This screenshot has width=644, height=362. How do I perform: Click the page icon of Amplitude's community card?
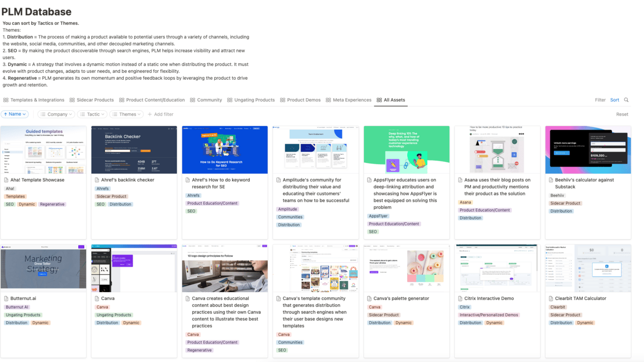coord(279,180)
